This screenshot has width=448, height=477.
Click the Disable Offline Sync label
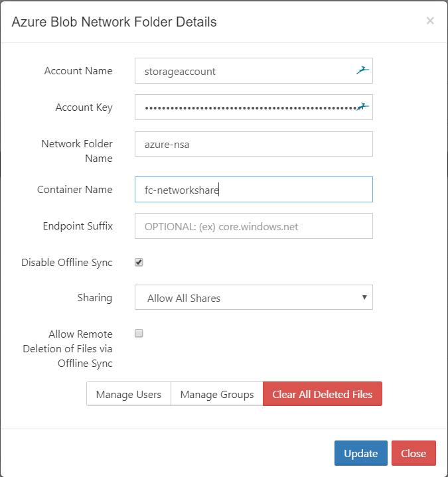(x=67, y=263)
